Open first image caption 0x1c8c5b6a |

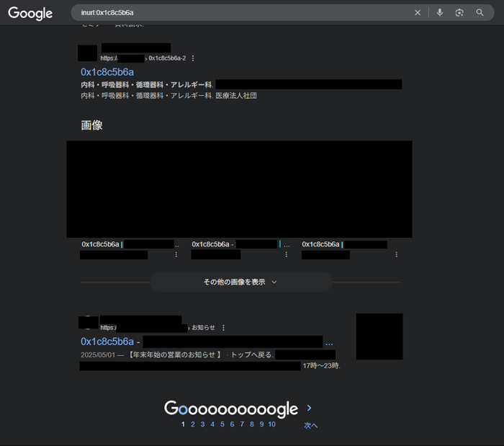point(102,244)
